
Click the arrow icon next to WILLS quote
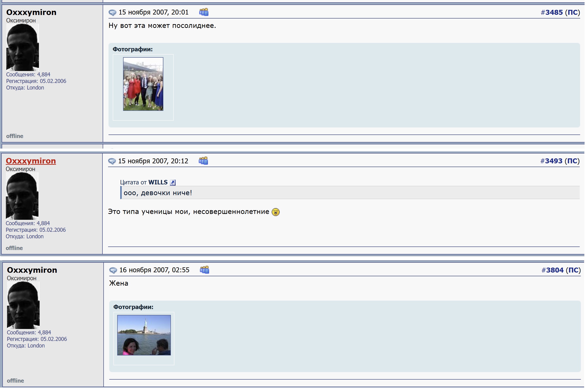click(x=173, y=183)
